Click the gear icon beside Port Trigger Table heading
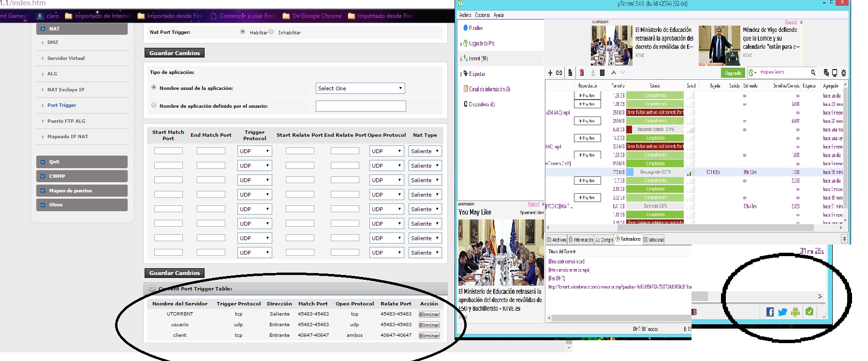Image resolution: width=868 pixels, height=361 pixels. point(152,289)
